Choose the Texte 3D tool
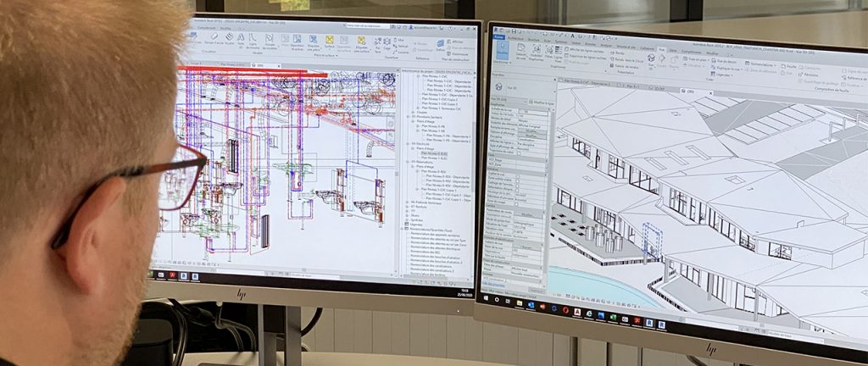This screenshot has height=366, width=868. [241, 41]
